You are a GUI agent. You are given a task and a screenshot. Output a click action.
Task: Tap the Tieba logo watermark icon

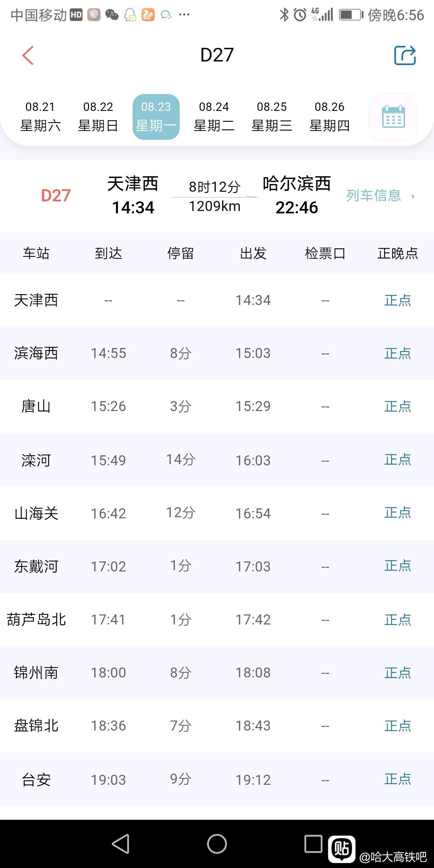342,849
